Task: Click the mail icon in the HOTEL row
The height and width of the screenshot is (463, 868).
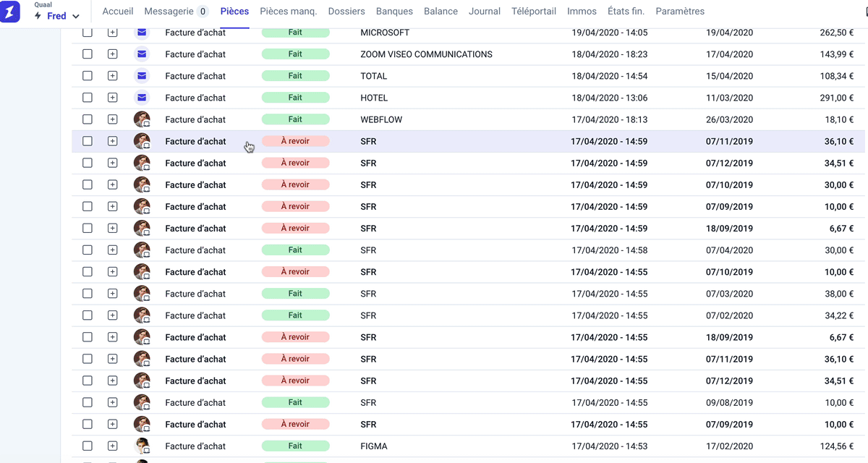Action: [x=142, y=98]
